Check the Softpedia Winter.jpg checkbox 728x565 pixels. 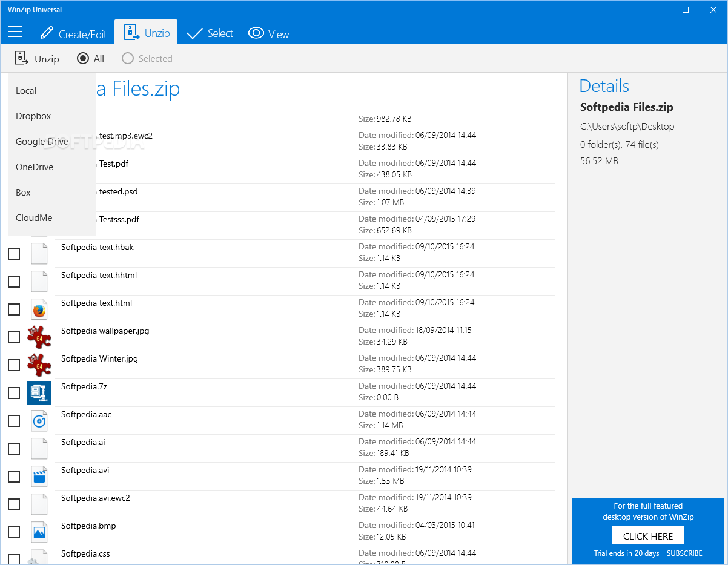(14, 365)
